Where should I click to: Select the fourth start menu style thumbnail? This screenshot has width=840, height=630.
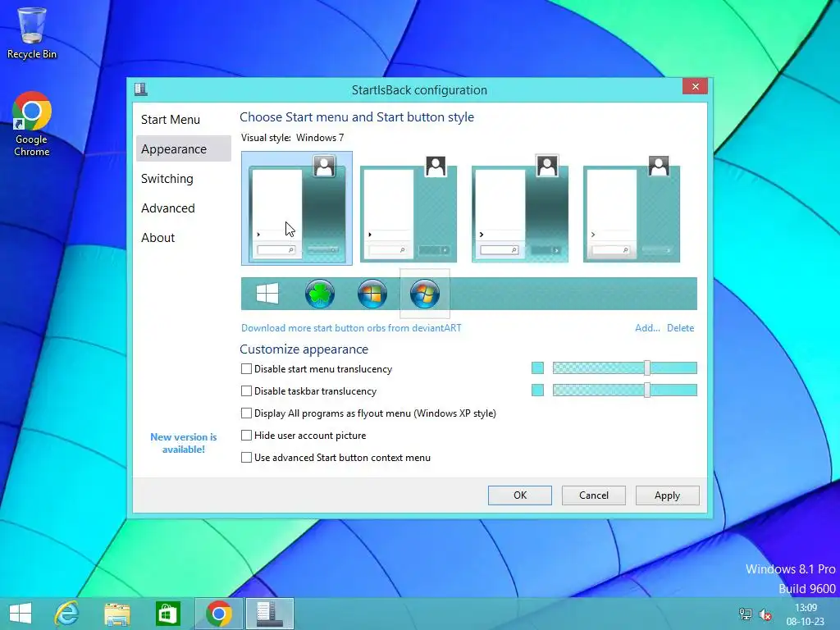[631, 208]
